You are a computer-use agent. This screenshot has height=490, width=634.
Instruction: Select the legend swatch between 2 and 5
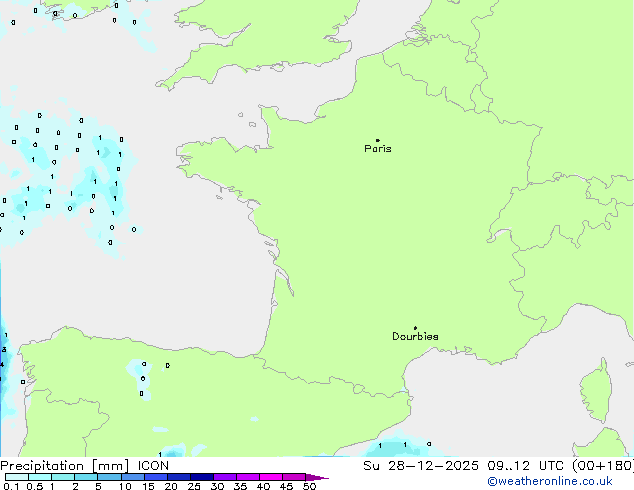(x=86, y=477)
